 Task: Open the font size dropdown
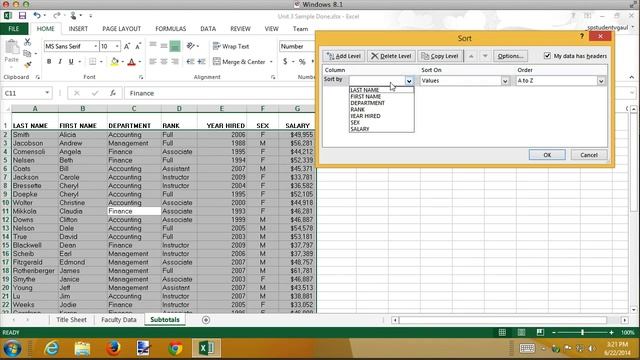117,46
